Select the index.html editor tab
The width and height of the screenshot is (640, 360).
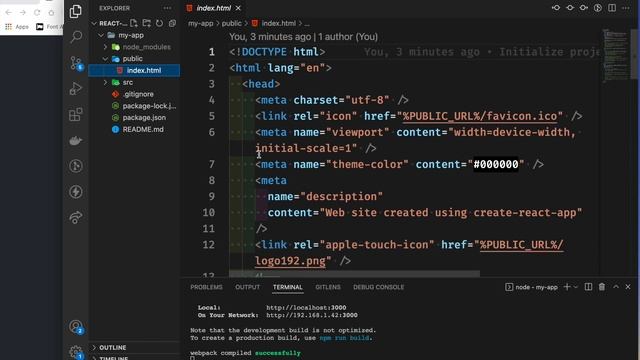click(213, 8)
